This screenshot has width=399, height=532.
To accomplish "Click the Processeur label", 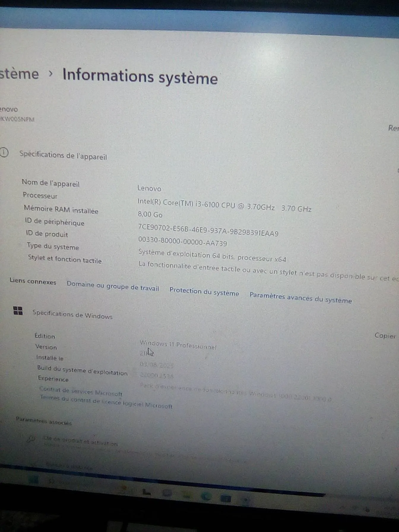I will (40, 195).
